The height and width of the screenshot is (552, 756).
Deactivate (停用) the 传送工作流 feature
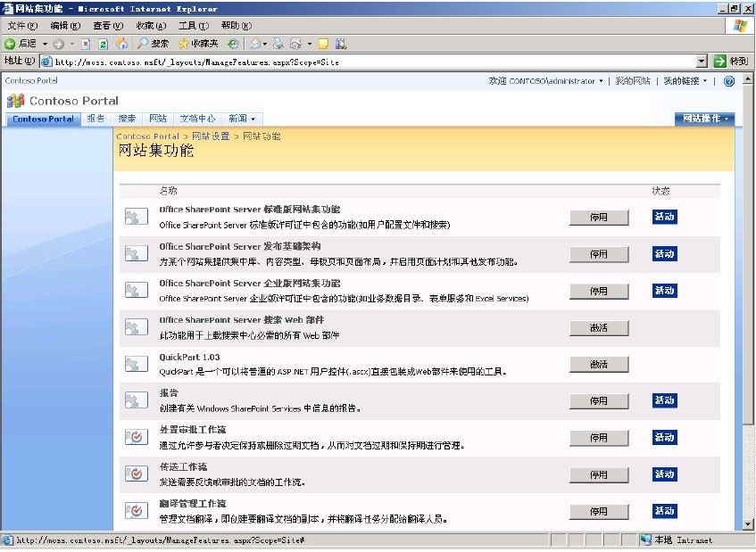click(x=599, y=475)
